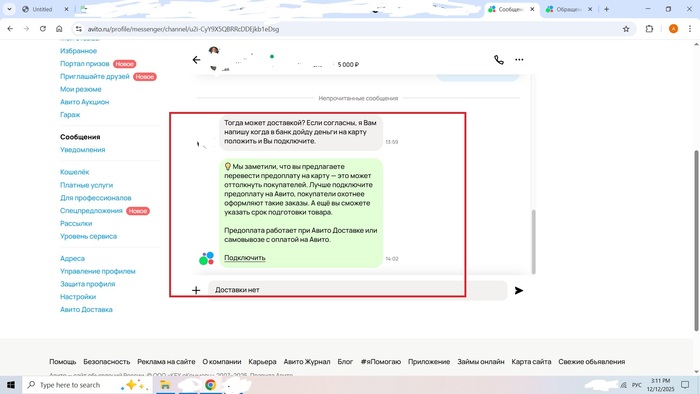Open Спецпредложения link
Viewport: 700px width, 394px height.
point(91,211)
